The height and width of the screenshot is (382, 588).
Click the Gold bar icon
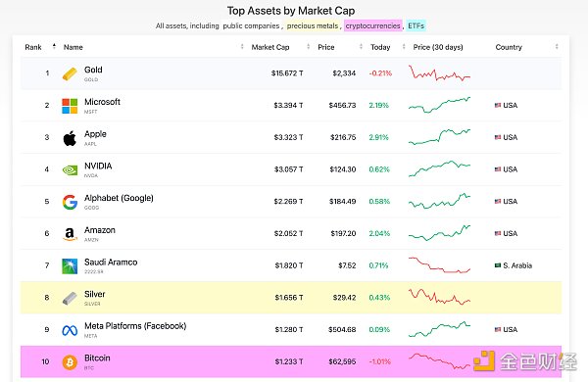[70, 73]
